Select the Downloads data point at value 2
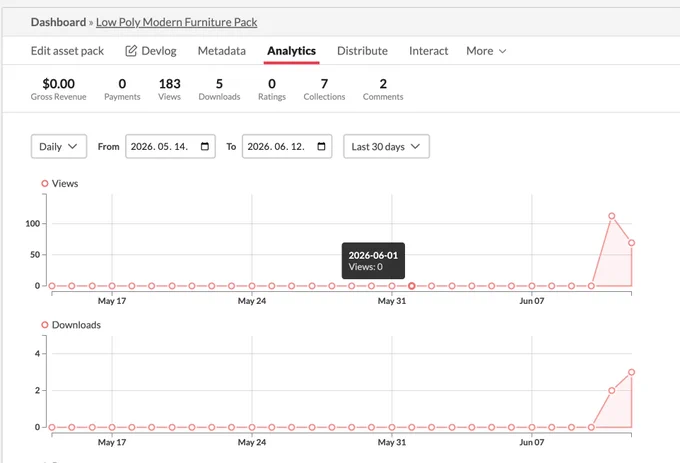The image size is (680, 463). 611,391
